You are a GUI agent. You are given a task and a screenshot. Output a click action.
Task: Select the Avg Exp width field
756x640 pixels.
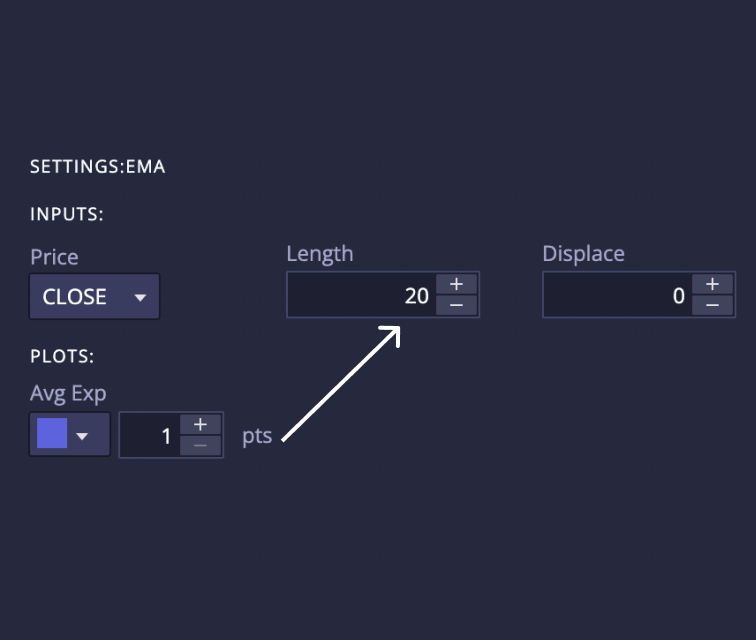pyautogui.click(x=150, y=436)
